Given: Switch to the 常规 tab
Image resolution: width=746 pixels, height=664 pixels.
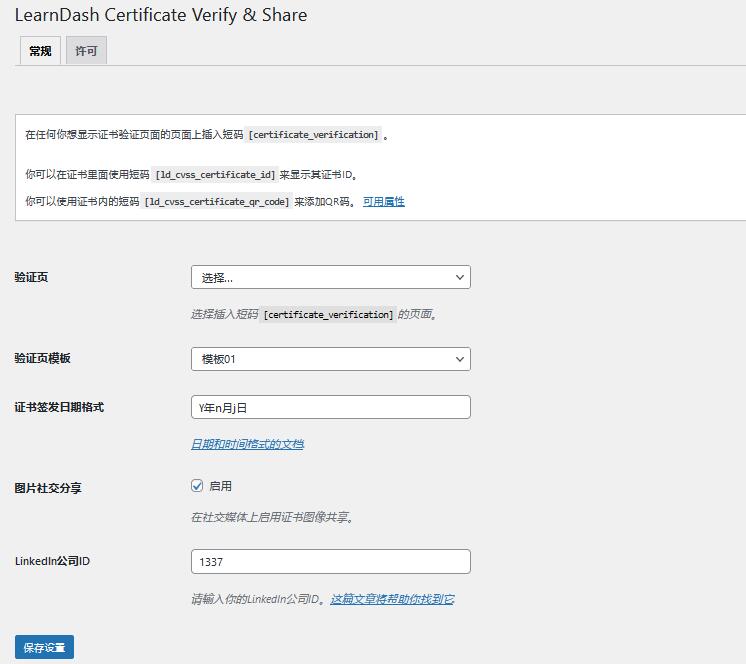Looking at the screenshot, I should tap(40, 51).
